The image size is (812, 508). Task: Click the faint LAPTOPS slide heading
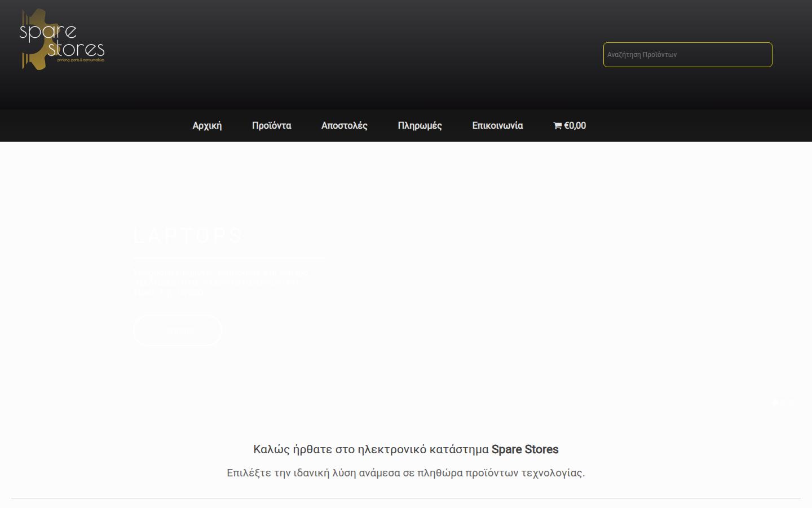click(188, 235)
